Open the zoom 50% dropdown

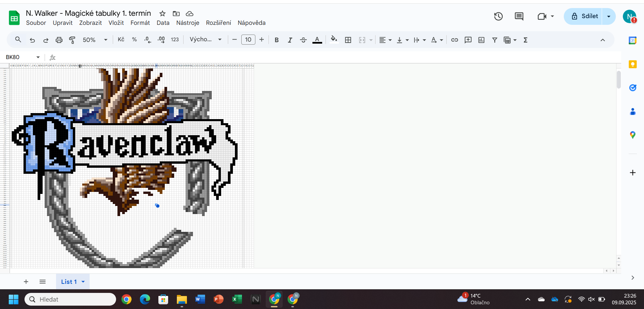(x=95, y=40)
